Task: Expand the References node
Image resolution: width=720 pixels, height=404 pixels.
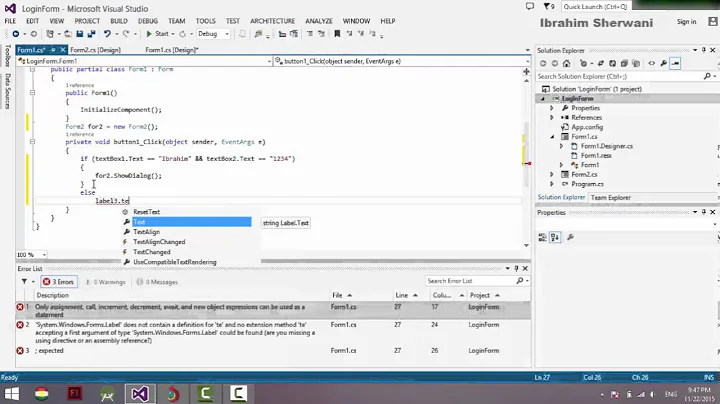Action: [552, 118]
